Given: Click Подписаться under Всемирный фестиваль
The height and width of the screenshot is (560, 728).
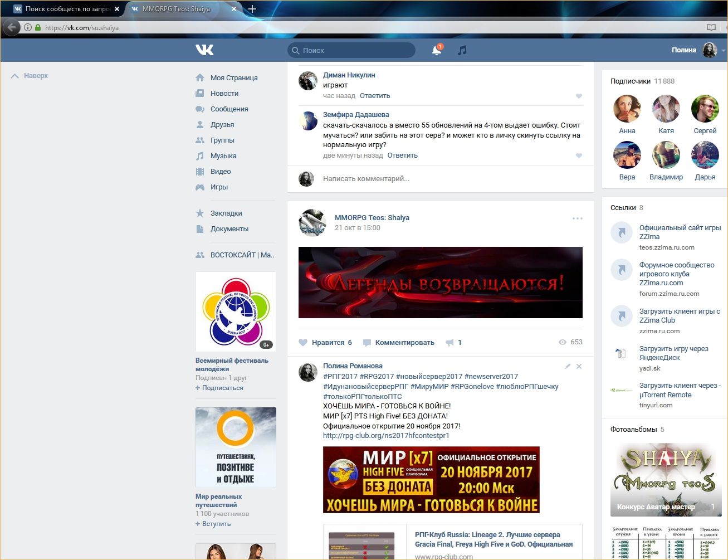Looking at the screenshot, I should pos(219,388).
